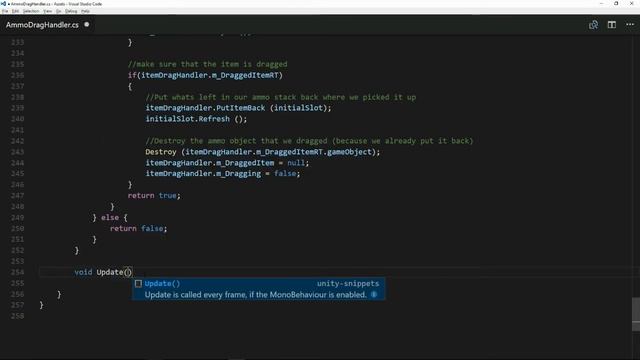Open the Go menu
The height and width of the screenshot is (360, 640).
(59, 11)
